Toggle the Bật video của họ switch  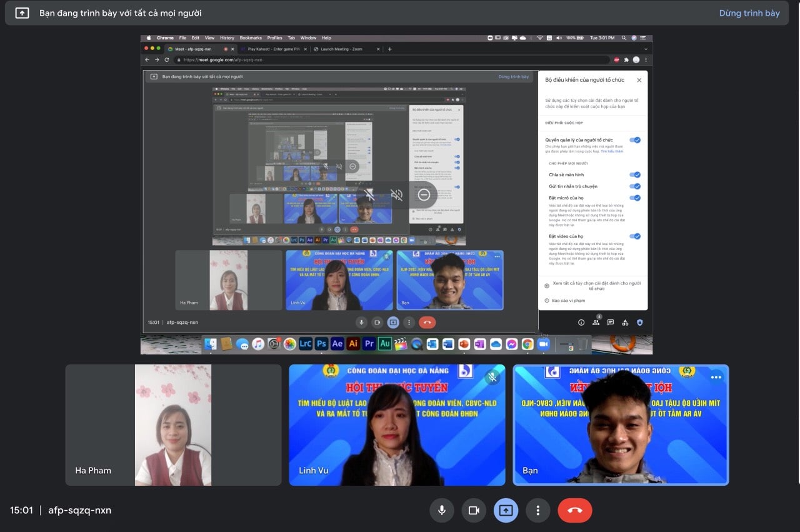(x=635, y=236)
